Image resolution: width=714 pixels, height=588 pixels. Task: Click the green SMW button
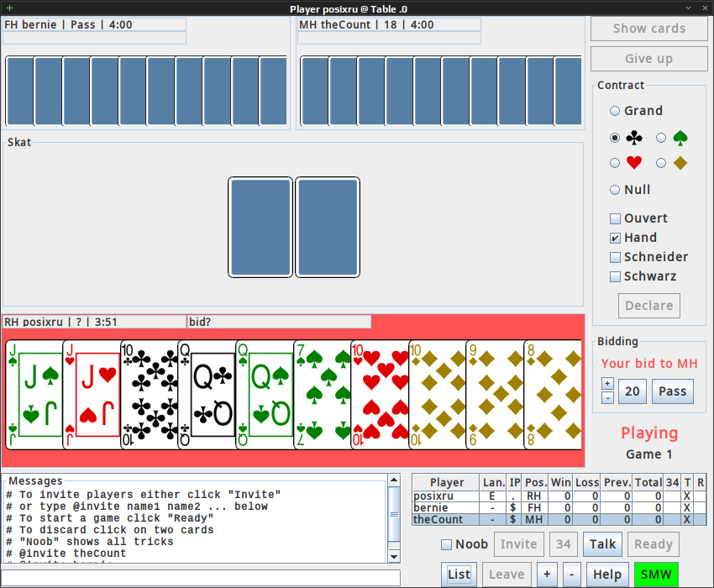[x=656, y=575]
